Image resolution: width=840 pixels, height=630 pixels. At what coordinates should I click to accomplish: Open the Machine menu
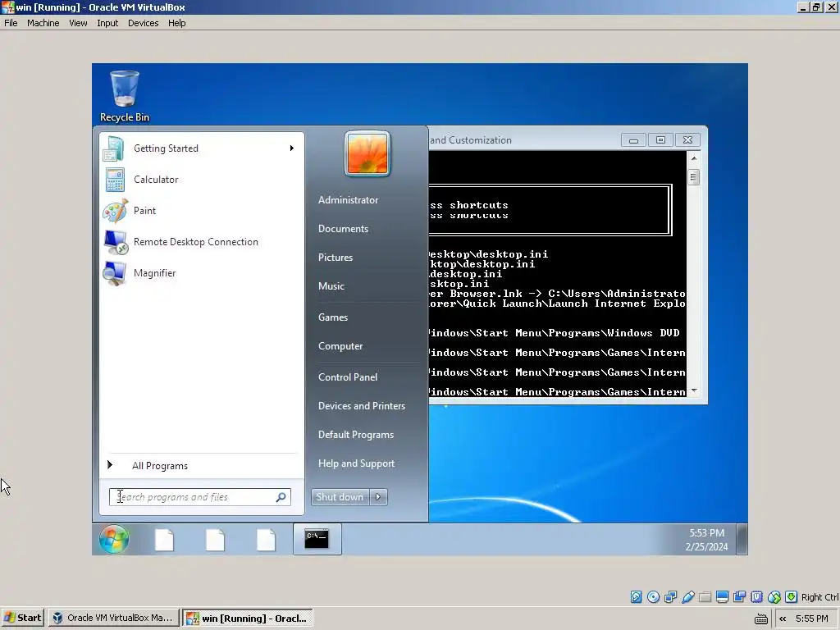click(x=43, y=23)
